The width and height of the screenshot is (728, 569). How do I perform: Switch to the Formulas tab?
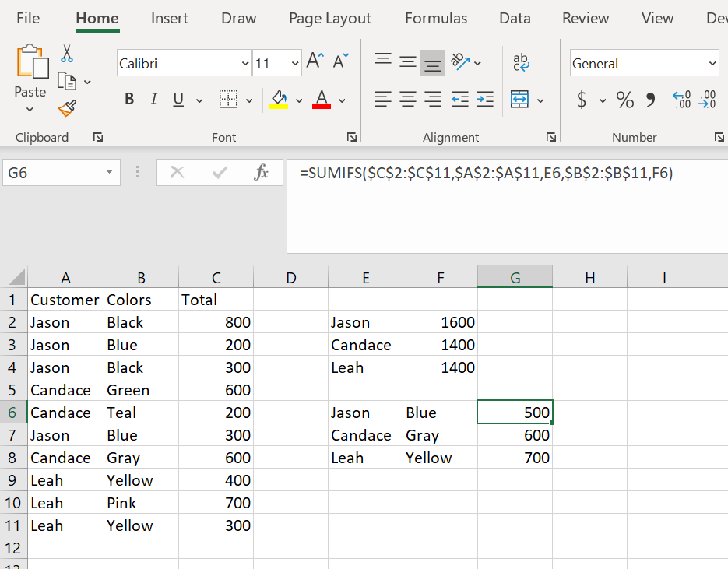pos(436,18)
